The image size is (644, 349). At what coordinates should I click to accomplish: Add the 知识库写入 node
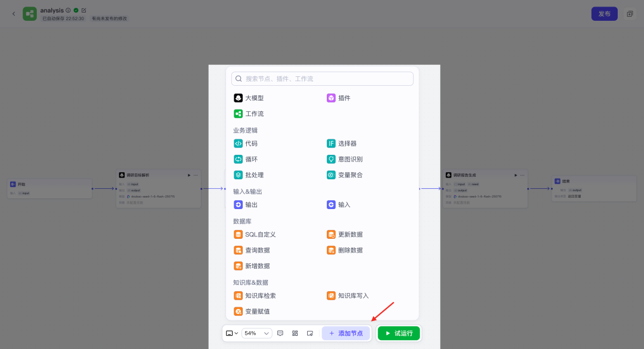tap(348, 295)
